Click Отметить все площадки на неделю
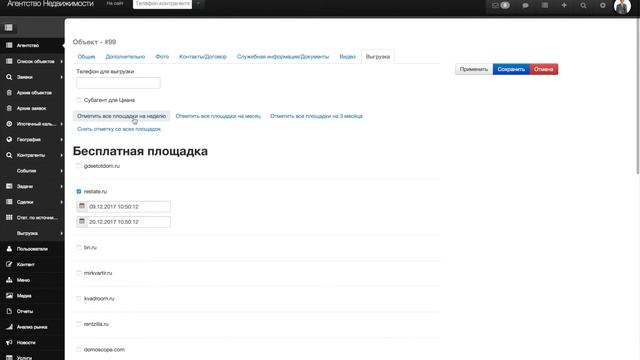This screenshot has width=640, height=360. click(x=121, y=116)
